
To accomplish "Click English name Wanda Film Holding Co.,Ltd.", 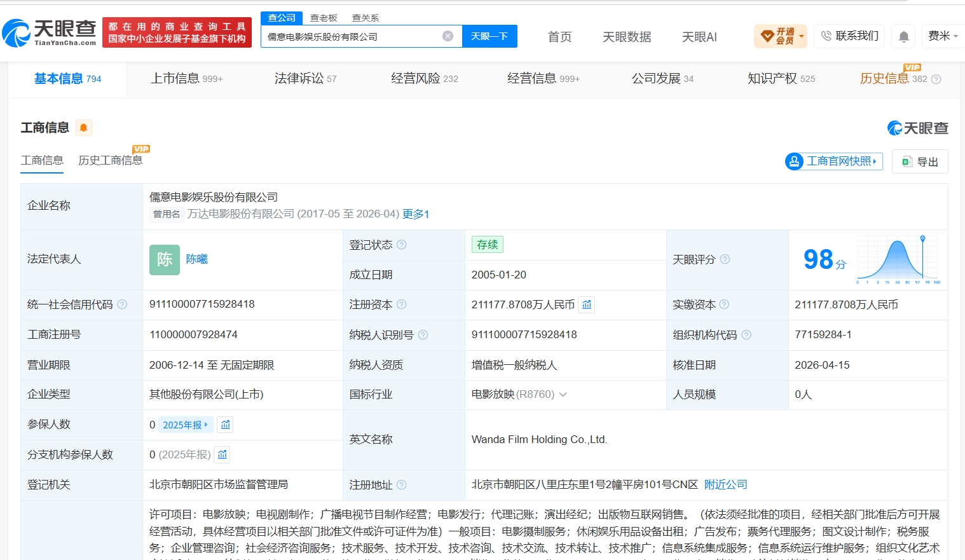I will pyautogui.click(x=540, y=440).
